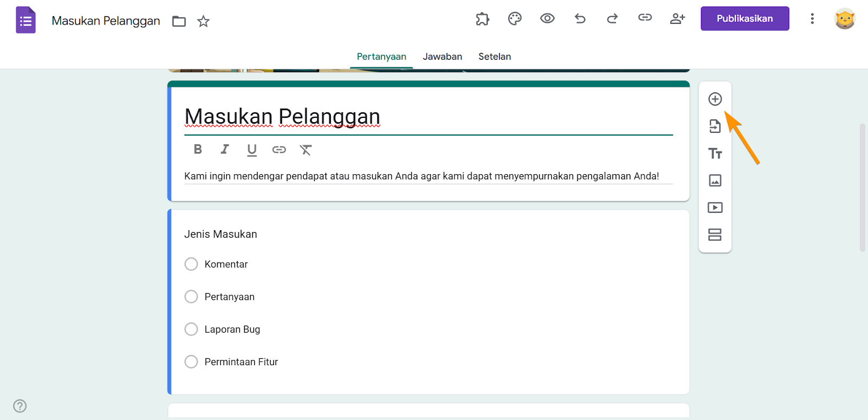Screen dimensions: 868x420
Task: Open the more options menu
Action: click(812, 19)
